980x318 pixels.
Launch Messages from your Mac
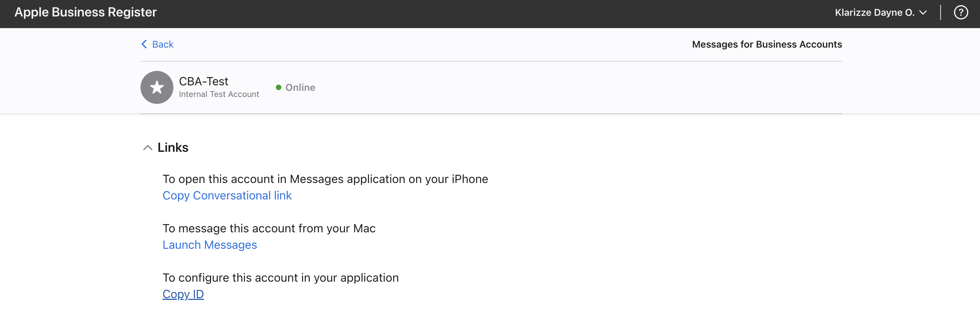pos(210,245)
